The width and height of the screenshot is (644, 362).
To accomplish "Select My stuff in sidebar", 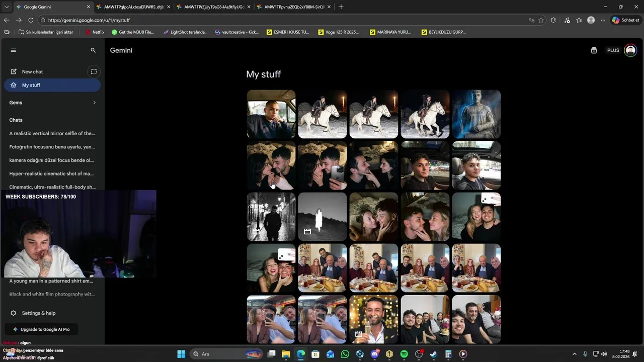I will 52,85.
